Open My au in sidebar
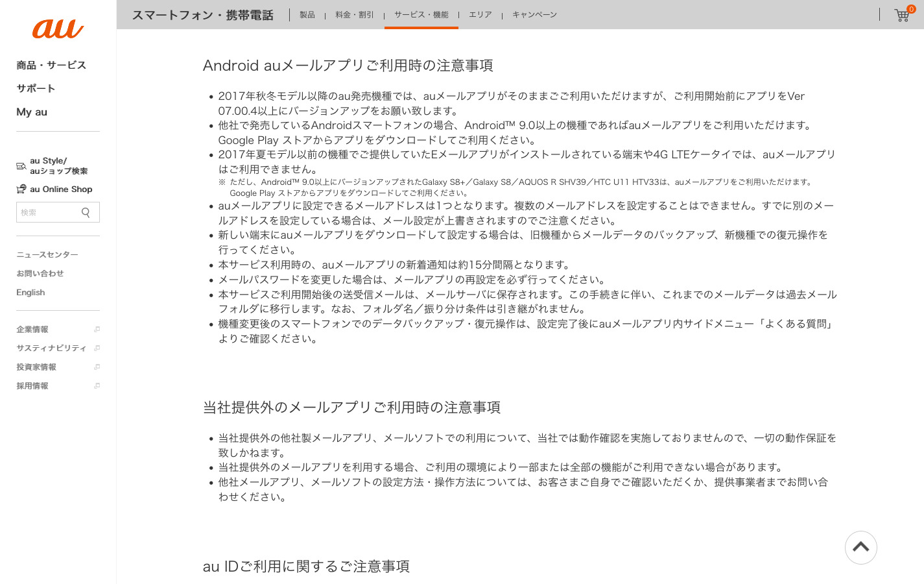 pos(32,112)
